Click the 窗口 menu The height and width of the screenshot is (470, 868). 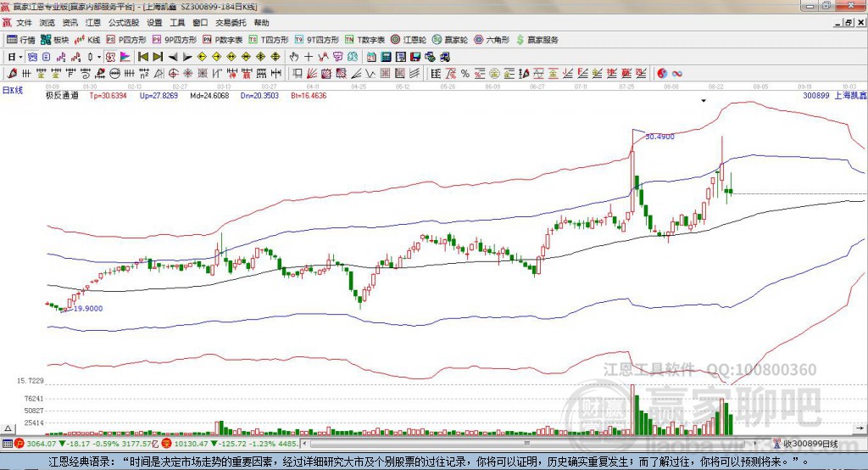200,23
